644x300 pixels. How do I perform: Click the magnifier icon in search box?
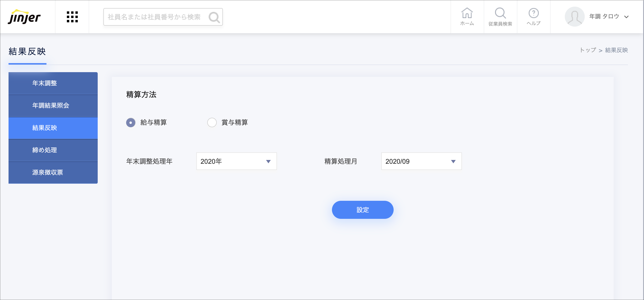tap(214, 17)
